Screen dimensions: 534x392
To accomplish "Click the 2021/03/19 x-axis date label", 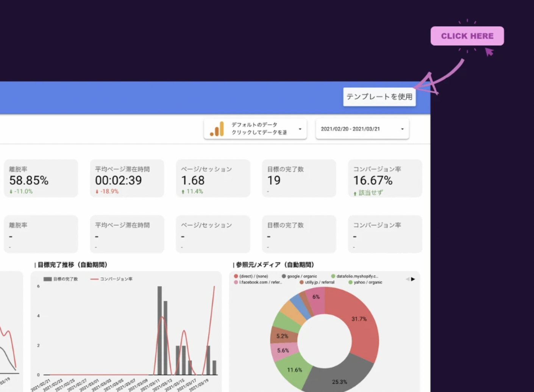I will [x=199, y=384].
